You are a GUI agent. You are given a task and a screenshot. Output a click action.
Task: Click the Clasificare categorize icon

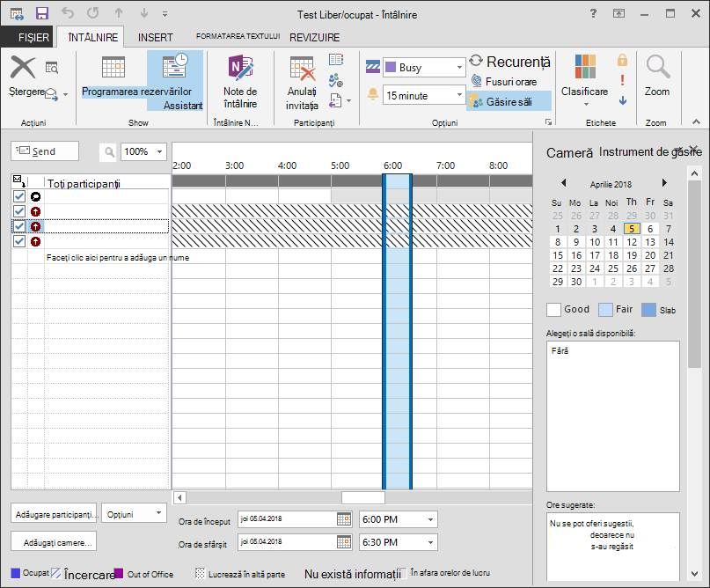click(x=585, y=66)
